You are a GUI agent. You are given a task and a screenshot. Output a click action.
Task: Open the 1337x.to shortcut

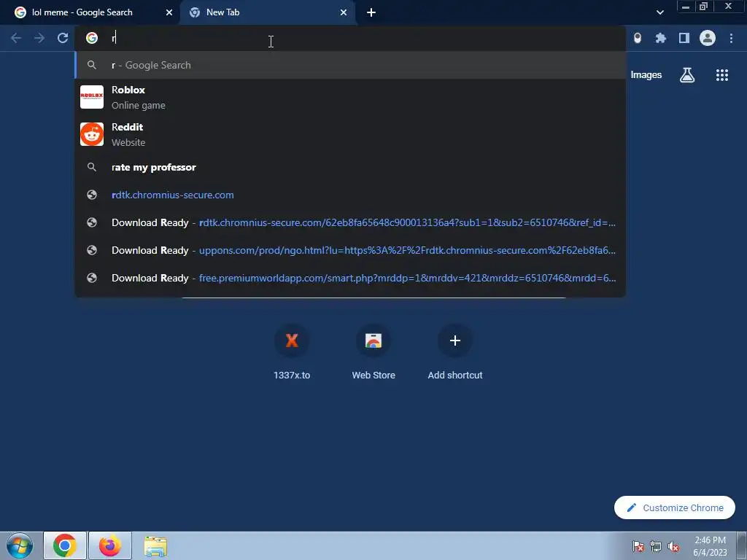point(292,352)
